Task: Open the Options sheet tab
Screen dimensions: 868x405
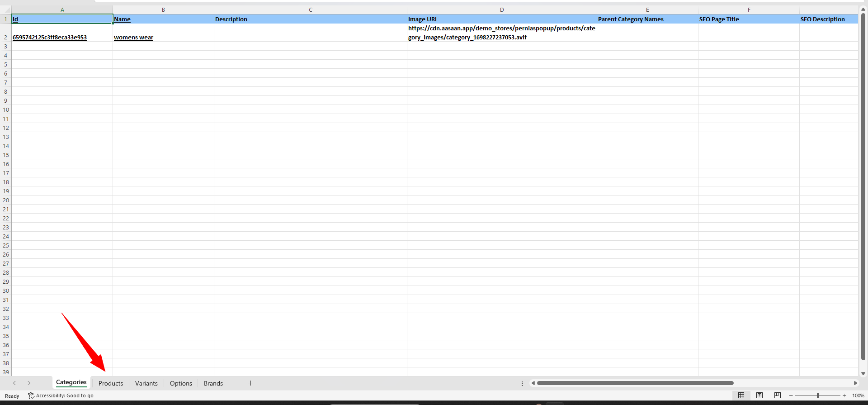Action: point(181,383)
